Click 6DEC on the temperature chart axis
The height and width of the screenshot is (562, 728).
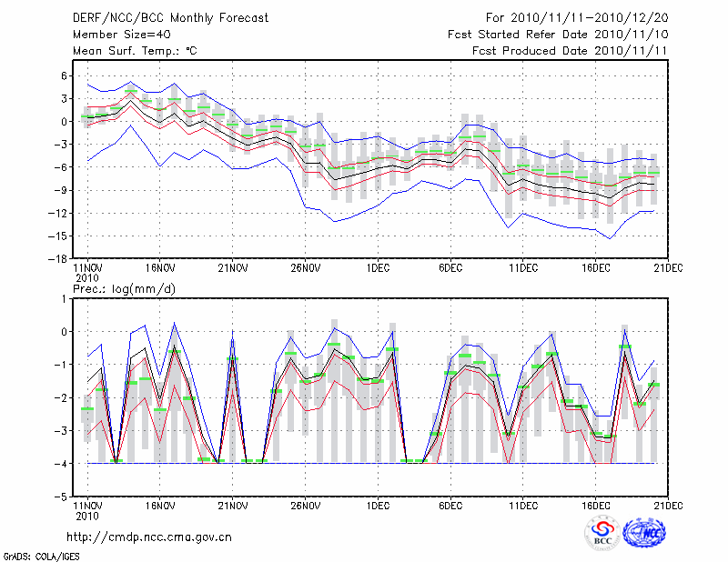point(450,269)
